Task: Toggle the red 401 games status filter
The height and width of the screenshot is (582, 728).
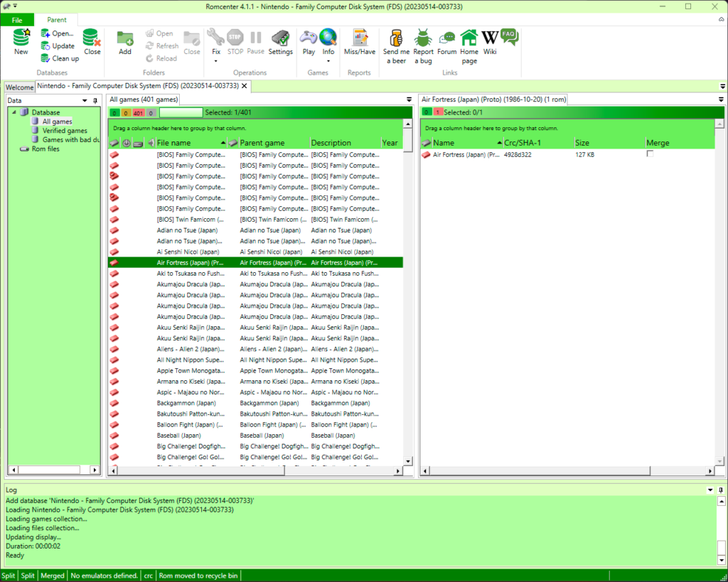Action: 139,113
